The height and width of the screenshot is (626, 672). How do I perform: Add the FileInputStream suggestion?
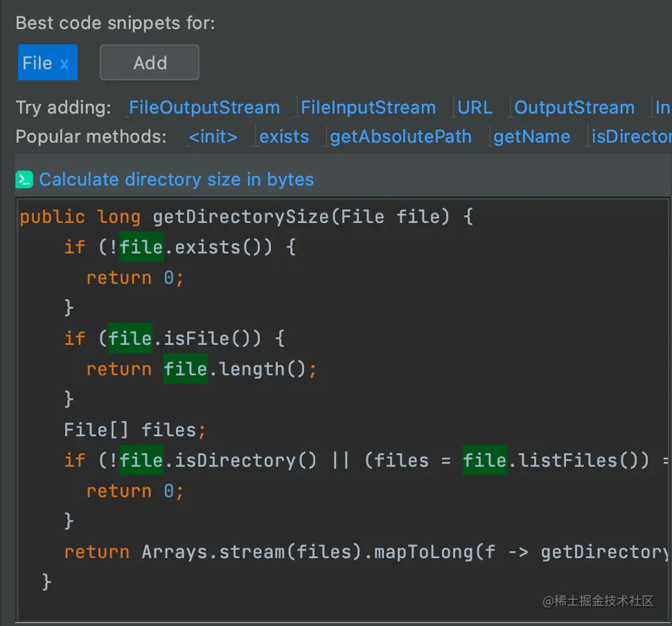coord(368,107)
